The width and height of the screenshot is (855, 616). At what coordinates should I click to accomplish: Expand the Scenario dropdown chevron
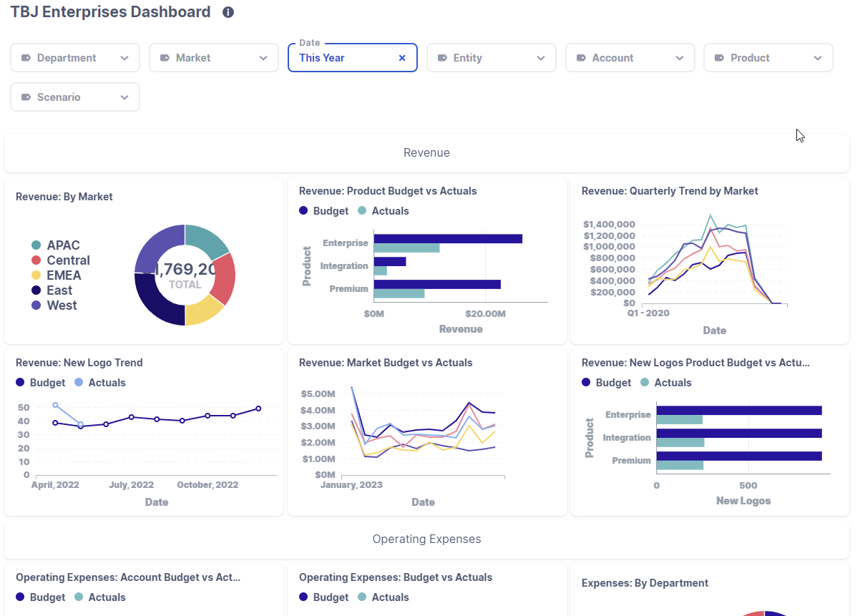[124, 97]
